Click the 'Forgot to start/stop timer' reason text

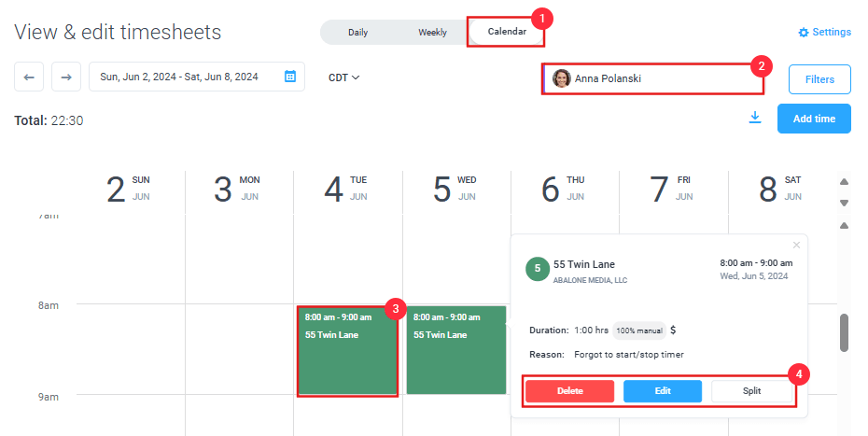tap(629, 355)
